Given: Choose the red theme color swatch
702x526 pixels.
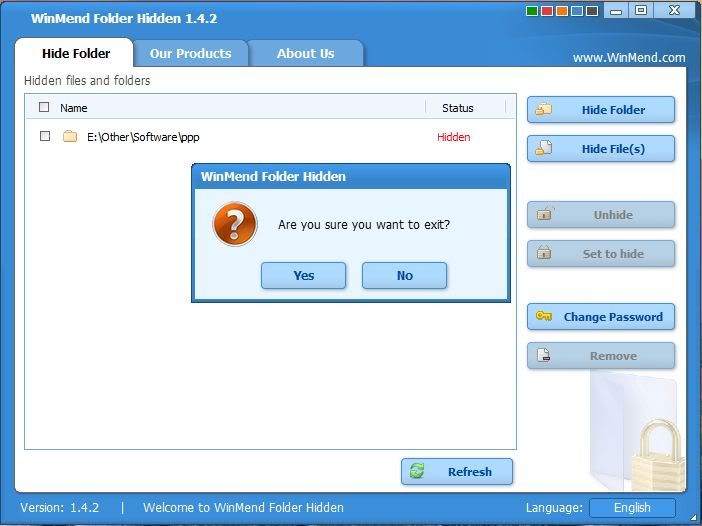Looking at the screenshot, I should click(x=547, y=11).
